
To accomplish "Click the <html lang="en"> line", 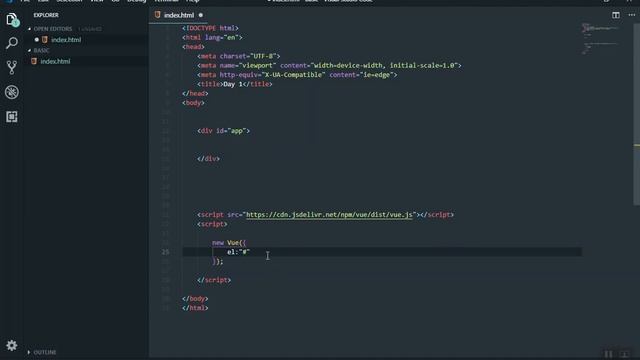I will click(x=212, y=38).
